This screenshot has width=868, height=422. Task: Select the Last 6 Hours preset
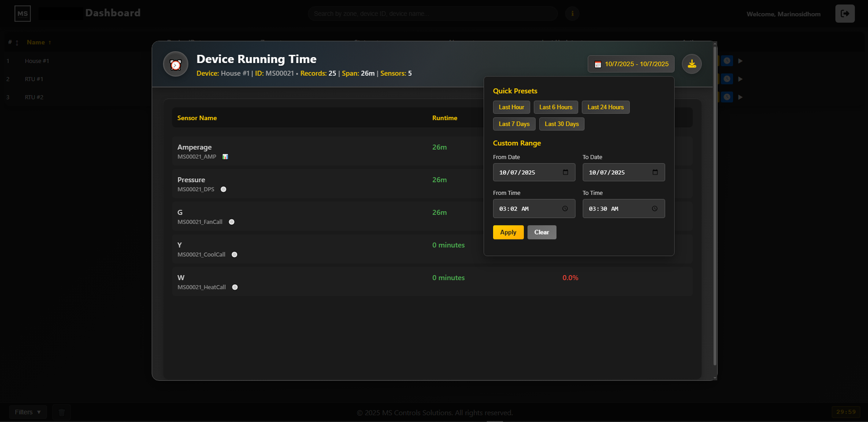point(556,108)
